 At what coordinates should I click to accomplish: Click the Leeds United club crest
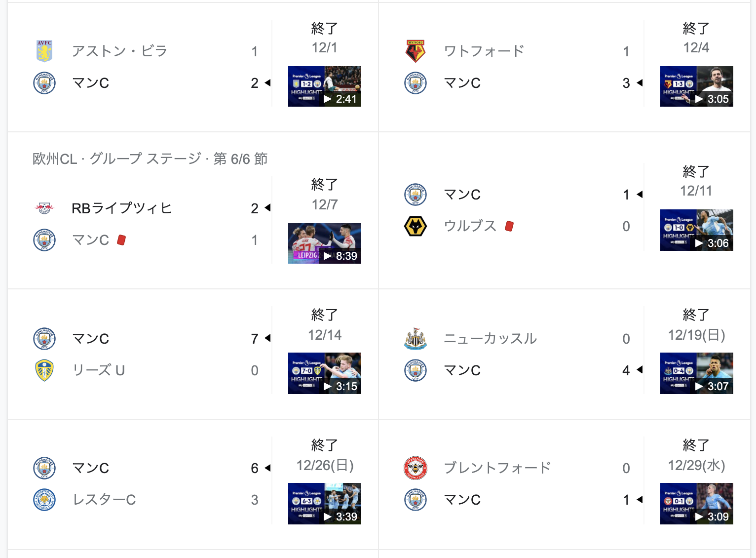[x=44, y=370]
